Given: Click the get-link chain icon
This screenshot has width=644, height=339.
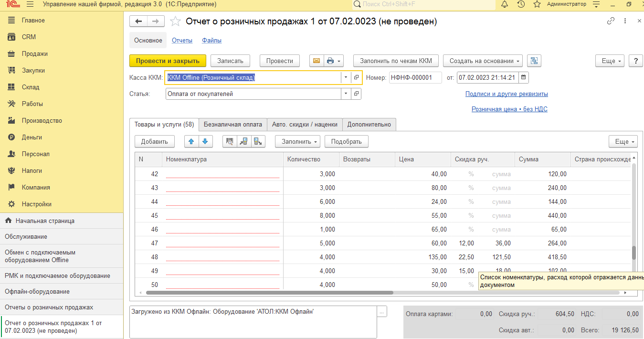Looking at the screenshot, I should [x=611, y=21].
